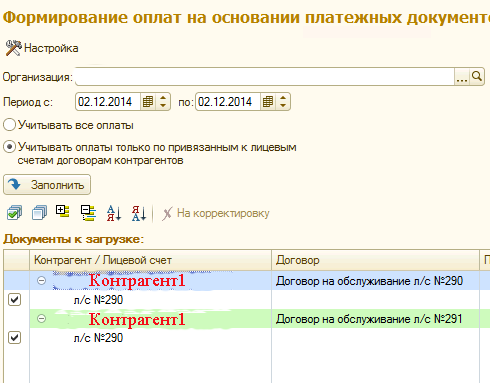Collapse Контрагент1 row with contract №291
490x383 pixels.
[x=41, y=319]
